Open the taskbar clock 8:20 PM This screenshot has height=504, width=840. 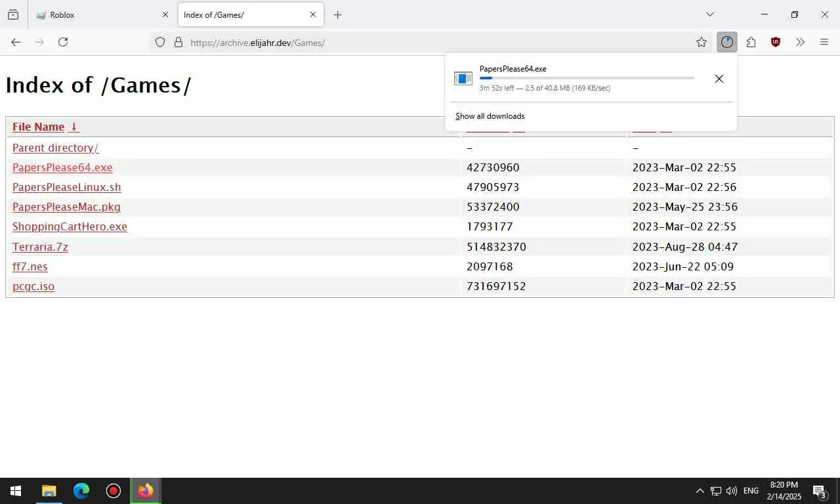pos(784,491)
